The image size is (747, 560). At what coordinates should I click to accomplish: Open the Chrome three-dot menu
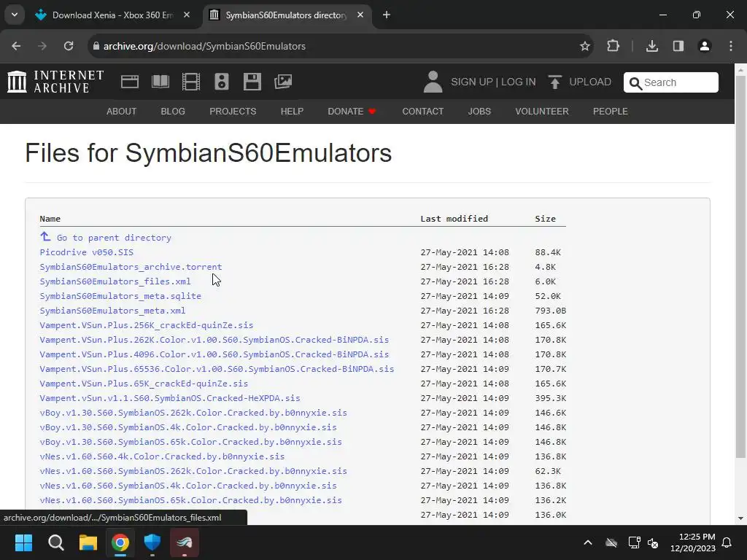click(731, 46)
